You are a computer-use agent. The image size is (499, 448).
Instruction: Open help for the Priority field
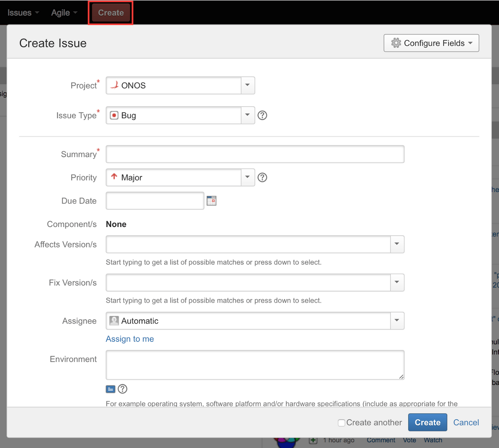coord(262,177)
